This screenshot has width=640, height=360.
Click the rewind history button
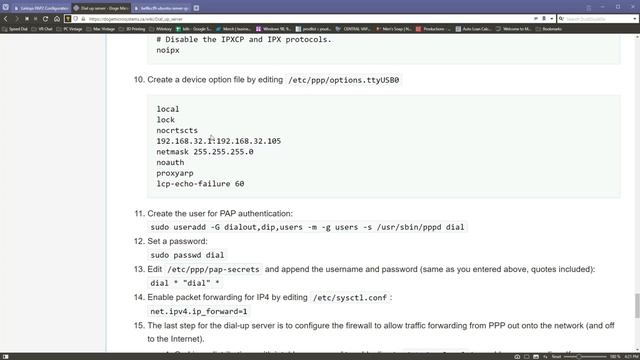click(27, 19)
